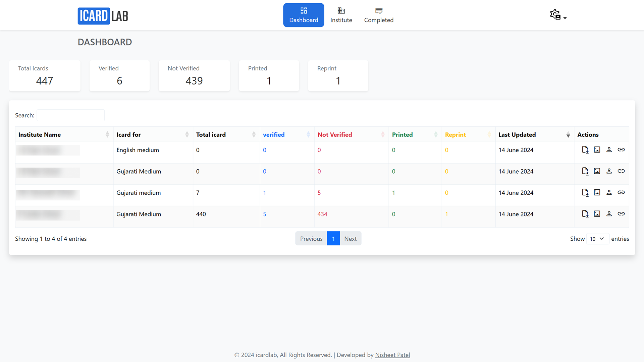This screenshot has width=644, height=362.
Task: Click the Verified 6 stat card
Action: click(119, 76)
